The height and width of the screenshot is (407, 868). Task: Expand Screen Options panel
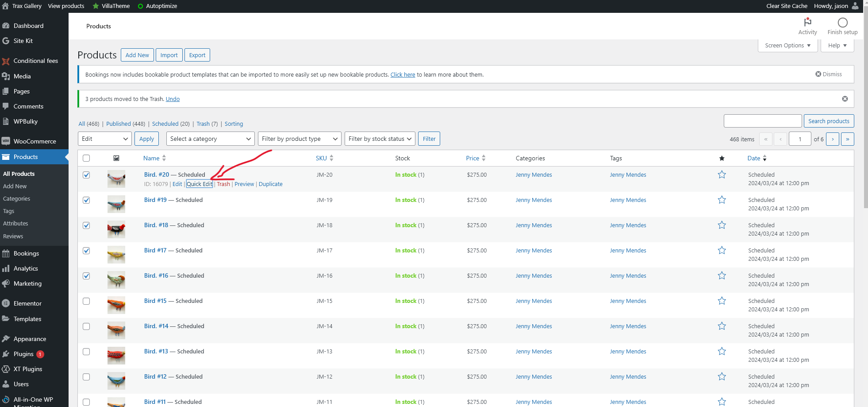pyautogui.click(x=787, y=45)
